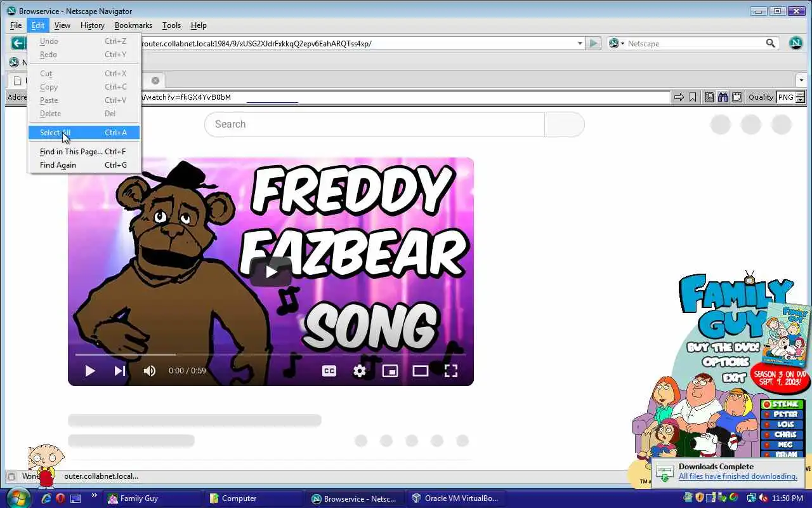Image resolution: width=812 pixels, height=508 pixels.
Task: Enable miniplayer mode icon
Action: click(390, 371)
